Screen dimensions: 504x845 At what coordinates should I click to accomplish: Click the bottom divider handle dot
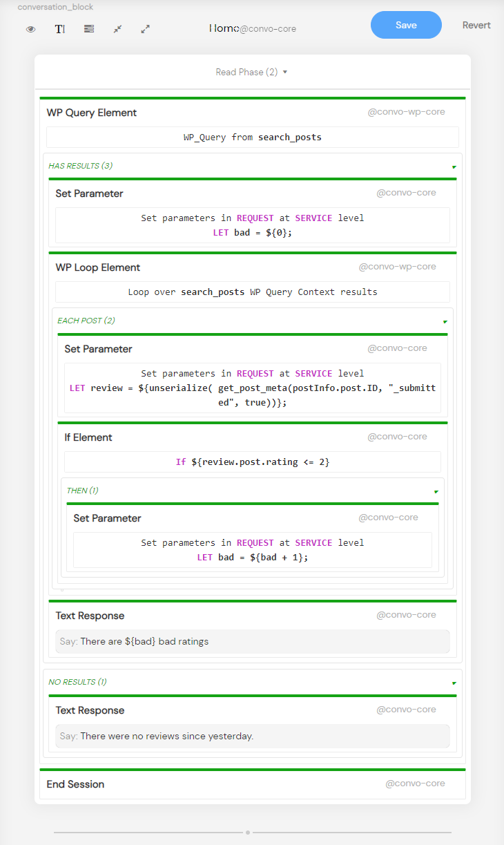(248, 833)
